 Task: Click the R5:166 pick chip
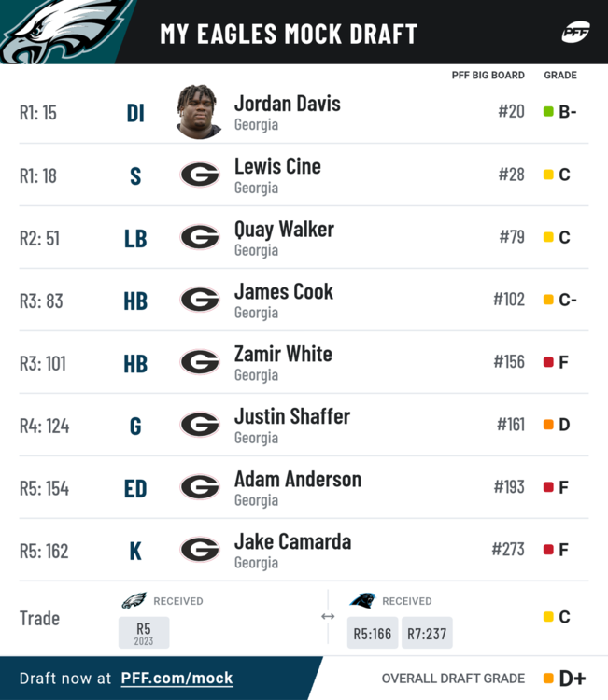click(x=373, y=633)
